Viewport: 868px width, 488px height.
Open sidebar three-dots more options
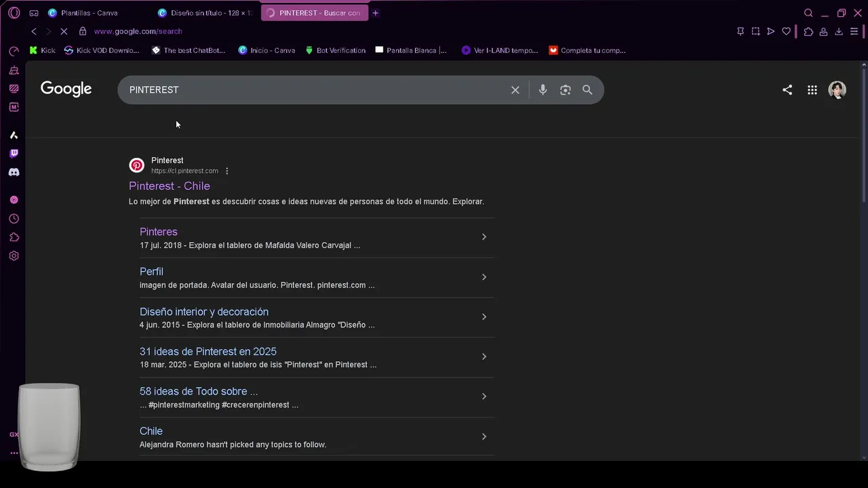(x=14, y=453)
